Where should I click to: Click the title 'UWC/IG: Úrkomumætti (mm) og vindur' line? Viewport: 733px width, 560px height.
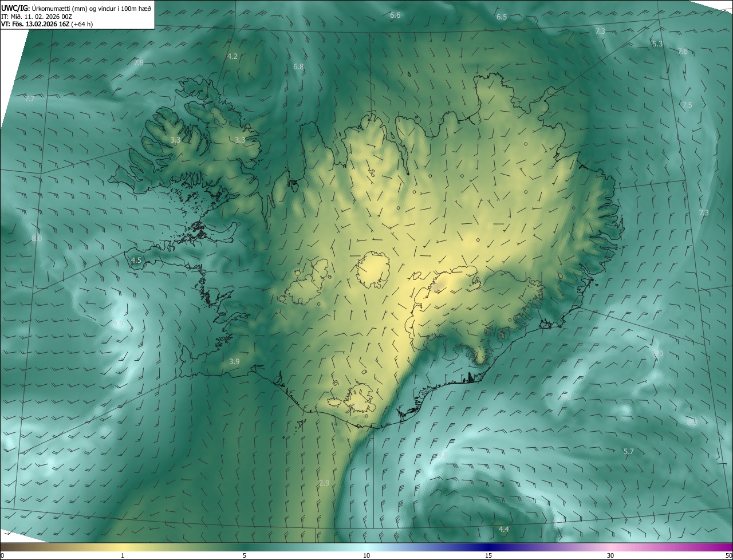(76, 8)
